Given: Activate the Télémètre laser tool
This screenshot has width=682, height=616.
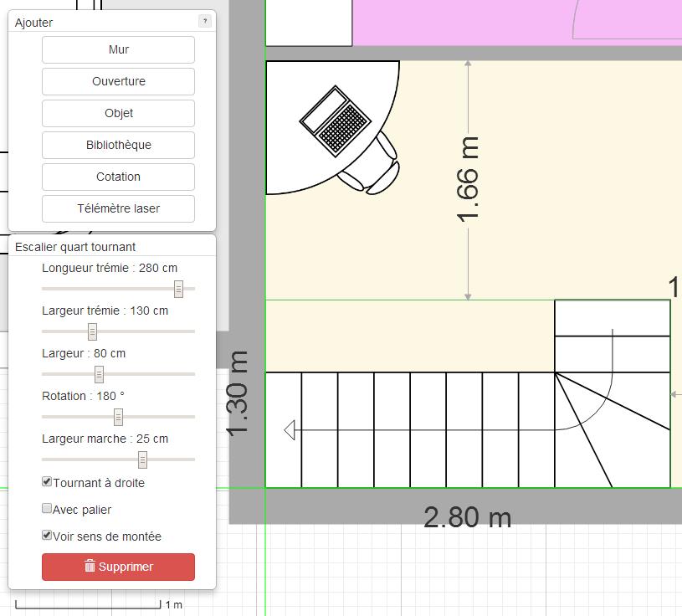Looking at the screenshot, I should point(117,208).
